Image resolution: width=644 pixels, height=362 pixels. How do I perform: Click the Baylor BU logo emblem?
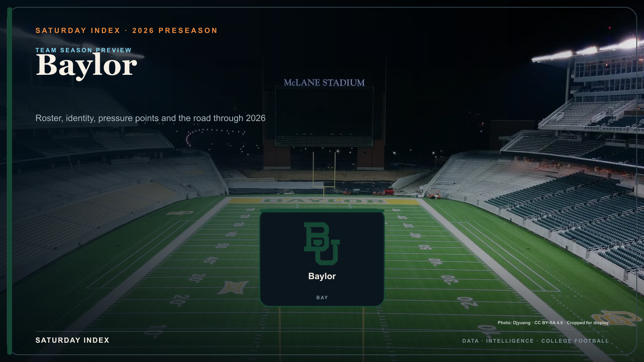tap(322, 244)
